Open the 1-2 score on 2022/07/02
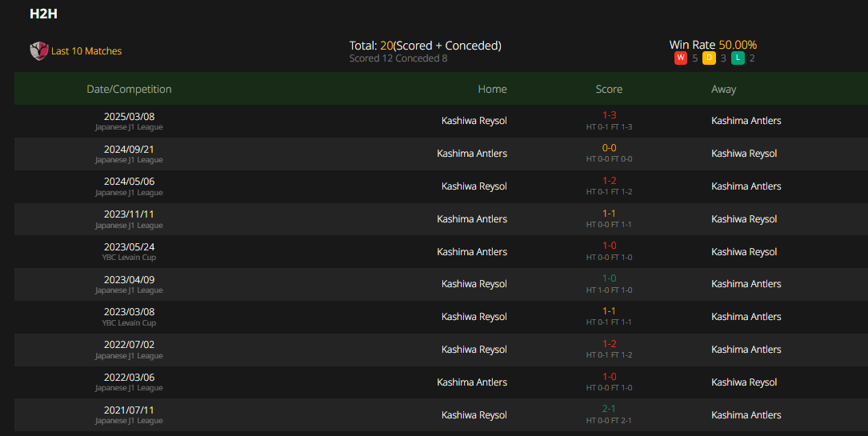868x436 pixels. tap(609, 343)
